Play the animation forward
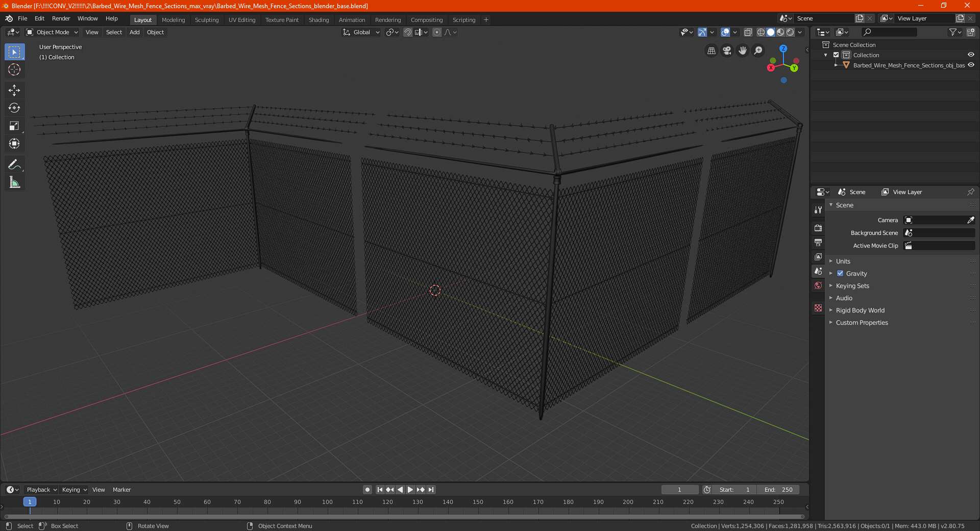The width and height of the screenshot is (980, 531). coord(410,490)
